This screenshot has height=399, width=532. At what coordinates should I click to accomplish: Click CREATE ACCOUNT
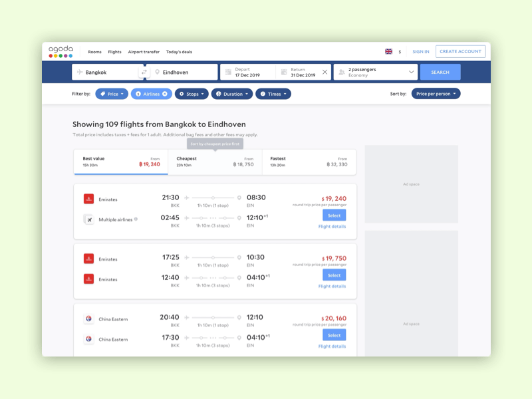tap(462, 51)
